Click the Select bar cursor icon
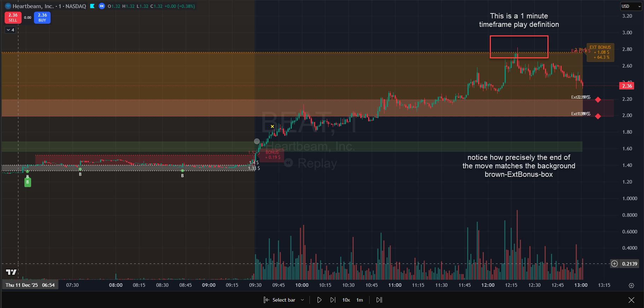Image resolution: width=644 pixels, height=308 pixels. tap(266, 300)
